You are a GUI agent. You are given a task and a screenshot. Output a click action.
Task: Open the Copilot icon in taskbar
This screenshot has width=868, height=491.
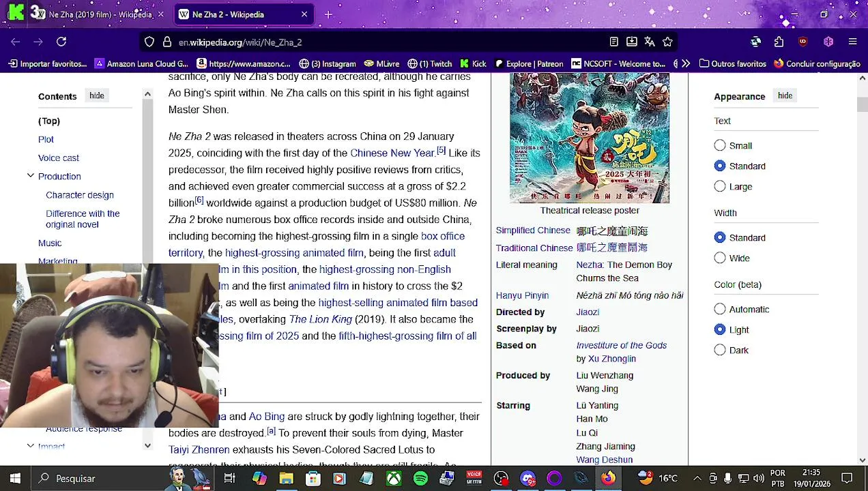point(259,478)
